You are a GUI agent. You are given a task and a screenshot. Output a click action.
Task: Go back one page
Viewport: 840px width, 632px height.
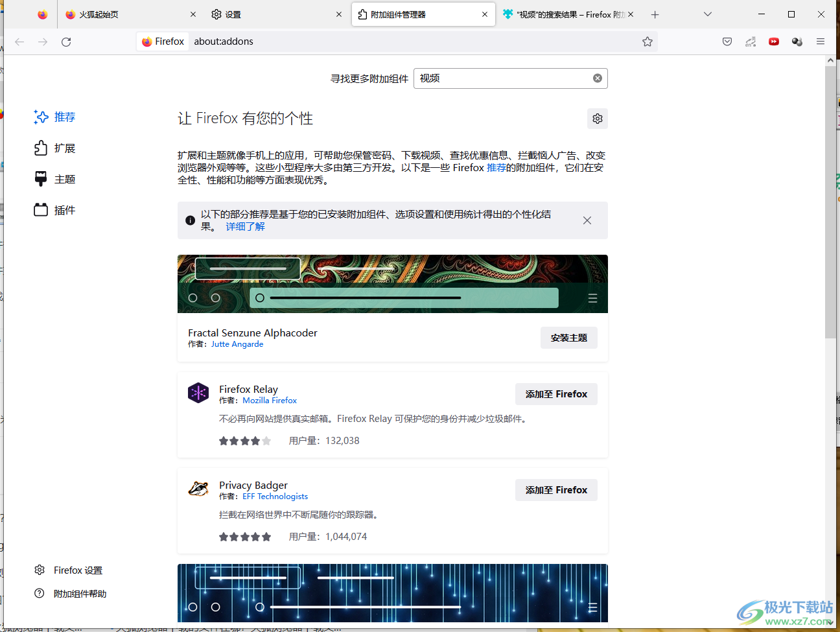click(x=19, y=41)
